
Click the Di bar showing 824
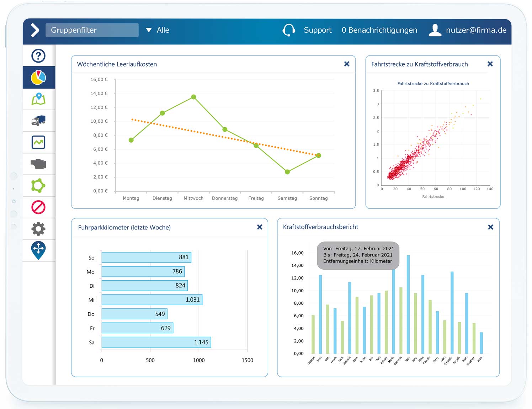tap(144, 286)
